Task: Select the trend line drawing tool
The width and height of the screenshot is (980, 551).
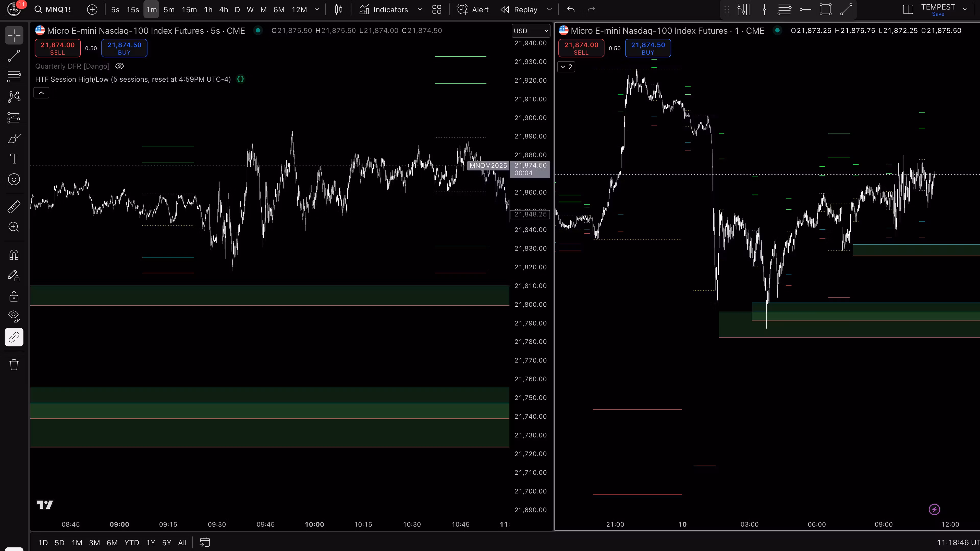Action: pos(14,56)
